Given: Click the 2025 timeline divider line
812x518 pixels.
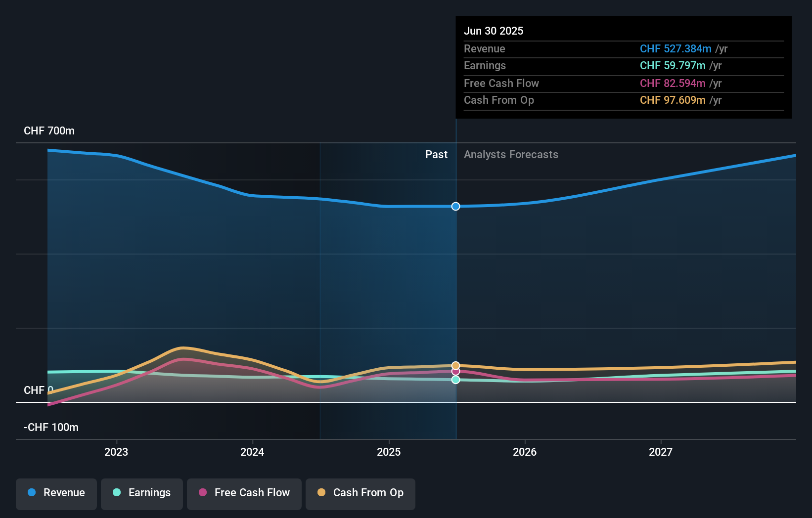Looking at the screenshot, I should point(455,277).
